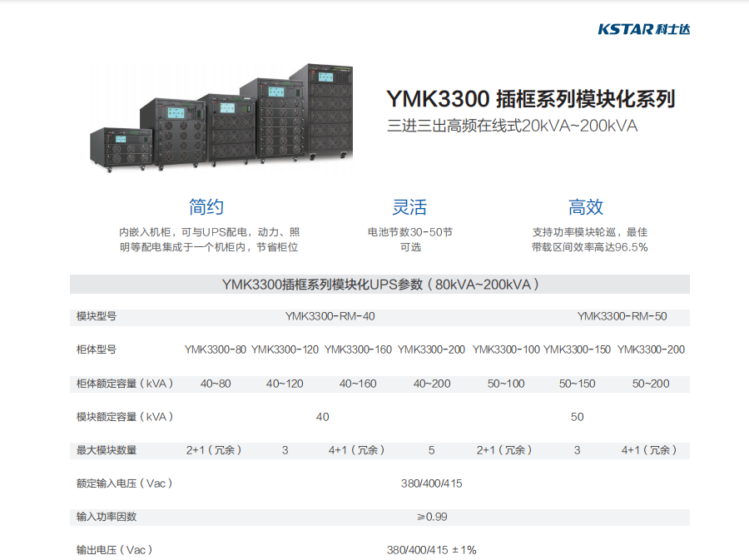Click the 简约 feature heading
The height and width of the screenshot is (560, 749).
[206, 206]
